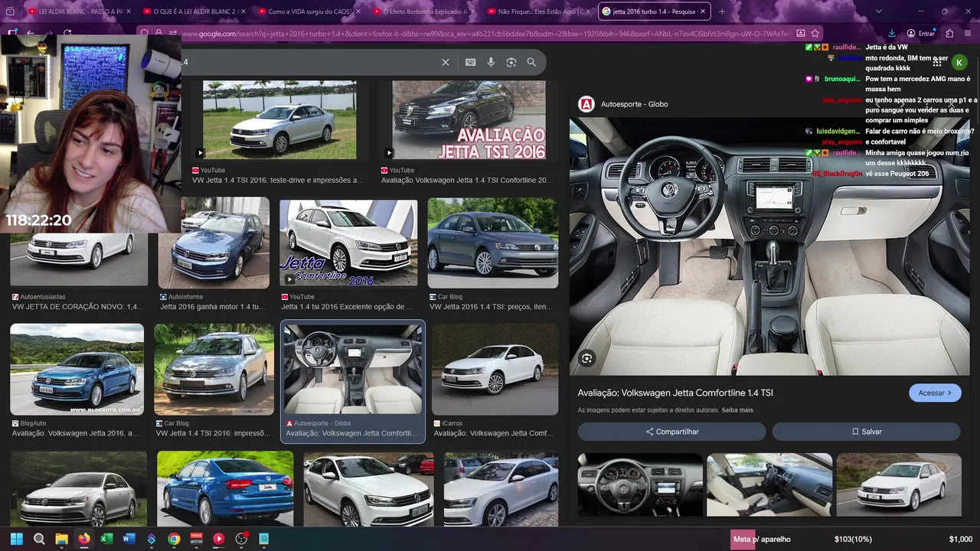This screenshot has width=980, height=551.
Task: Close the jetta 2016 turbo 1.4 tab
Action: [x=702, y=11]
